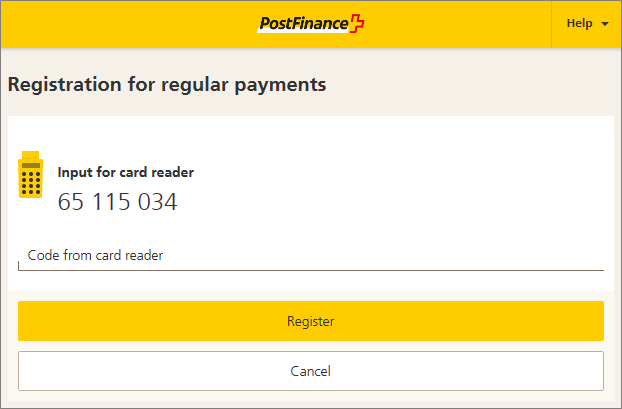Click the middle digits 115 of the code
Screen dimensions: 622x409
pos(111,202)
